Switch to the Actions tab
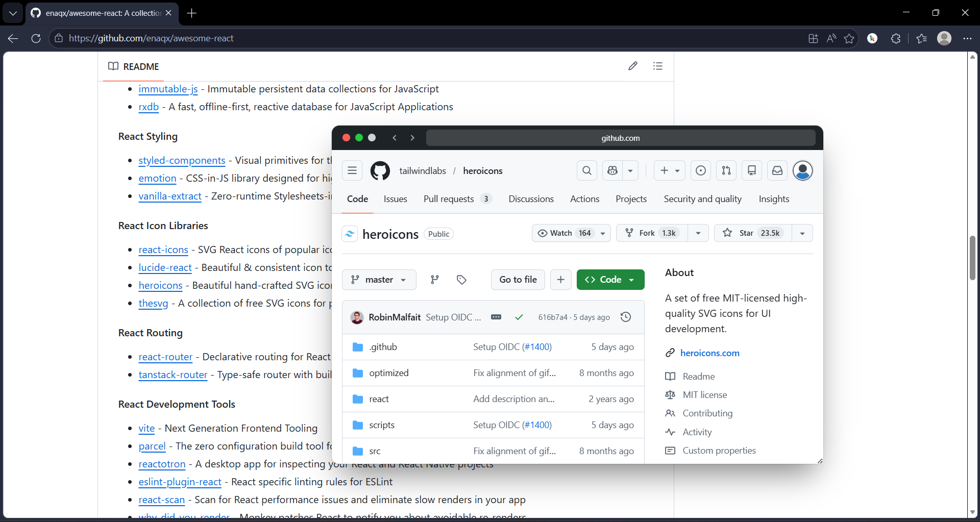Screen dimensions: 980x522 (585, 199)
